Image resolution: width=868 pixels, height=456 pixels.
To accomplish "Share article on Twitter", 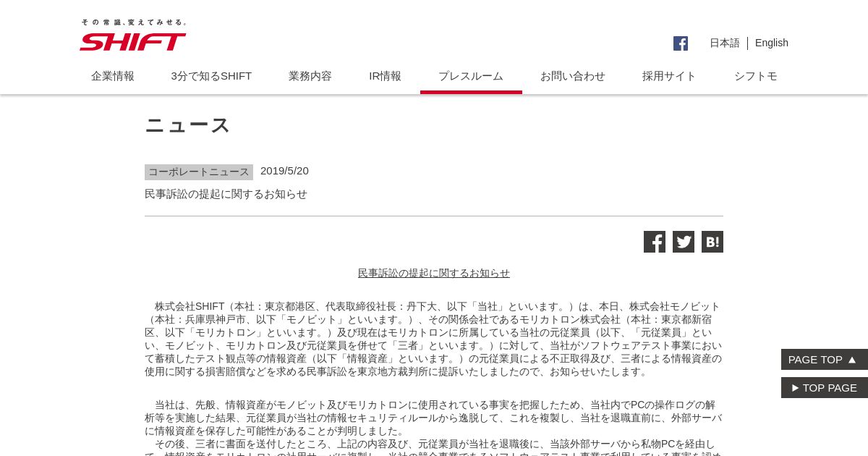I will [x=684, y=242].
